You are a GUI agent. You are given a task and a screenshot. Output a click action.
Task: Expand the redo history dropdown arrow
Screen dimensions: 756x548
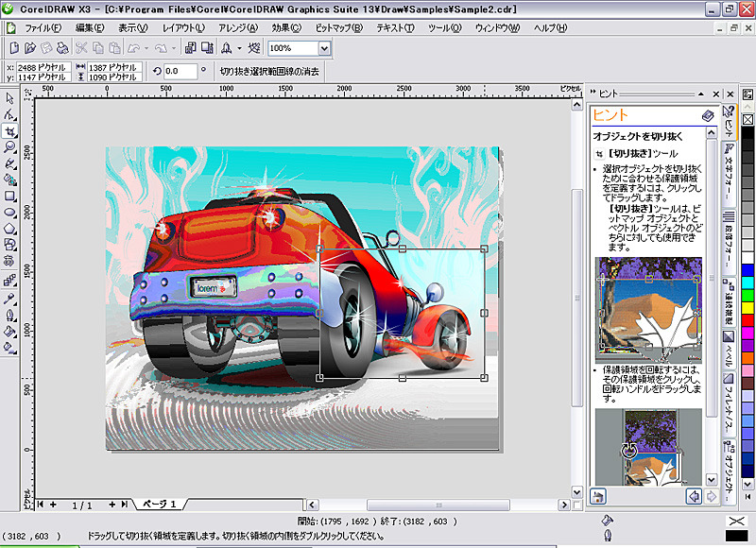(174, 48)
